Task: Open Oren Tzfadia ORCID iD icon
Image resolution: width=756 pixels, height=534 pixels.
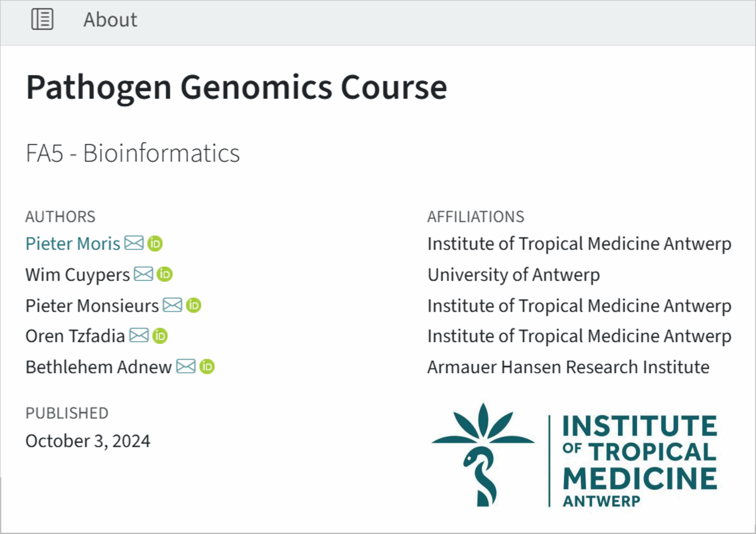Action: [x=160, y=336]
